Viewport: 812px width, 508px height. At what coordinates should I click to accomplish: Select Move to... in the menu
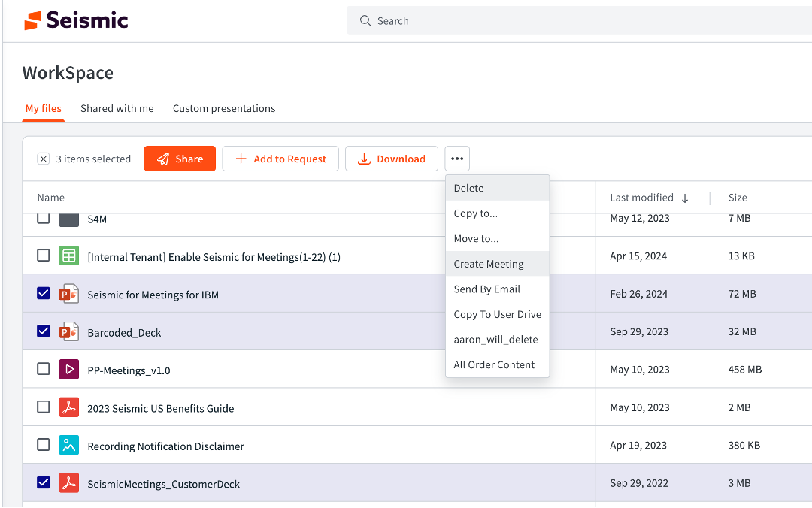pos(497,239)
